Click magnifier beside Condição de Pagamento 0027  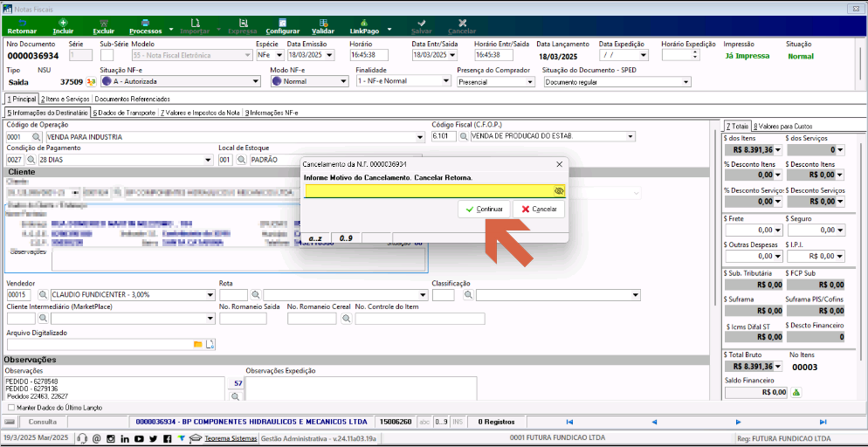coord(31,160)
